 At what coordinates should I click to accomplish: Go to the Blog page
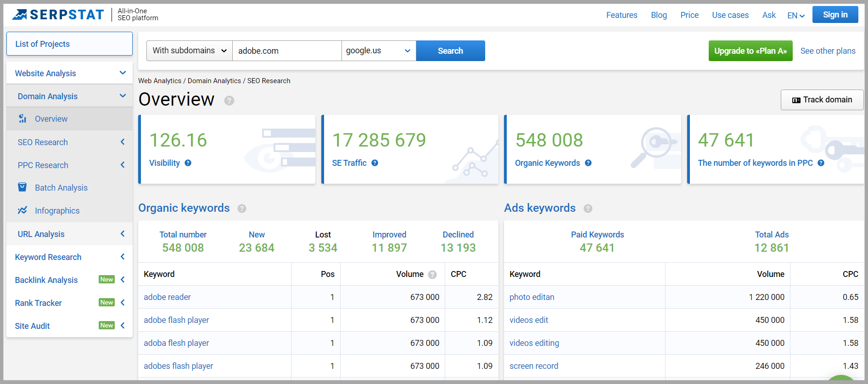point(659,15)
